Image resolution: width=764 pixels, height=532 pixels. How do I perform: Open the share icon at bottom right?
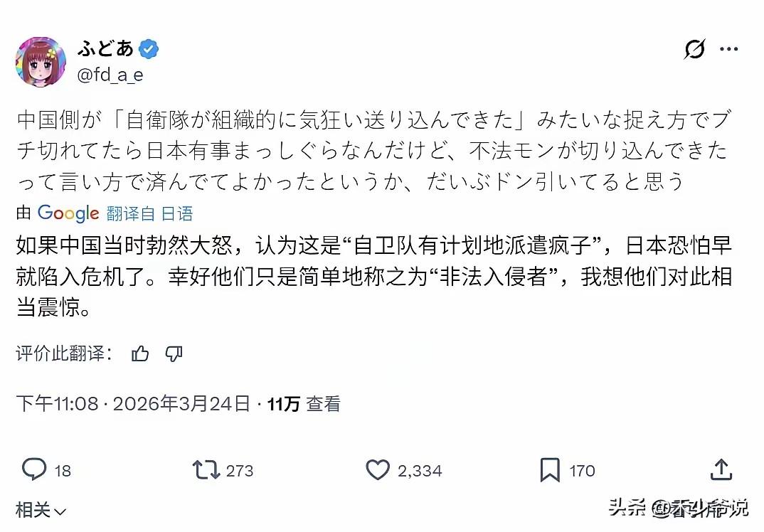click(721, 470)
